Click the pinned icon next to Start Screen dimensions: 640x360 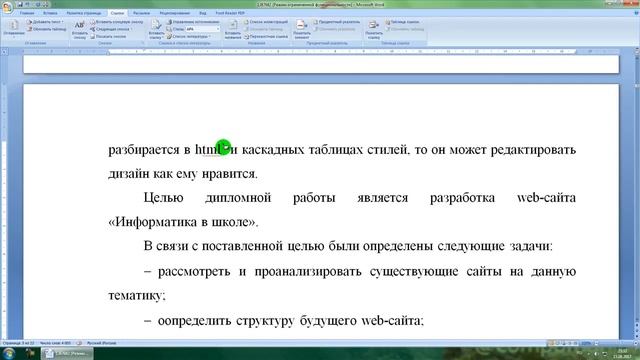pos(30,353)
